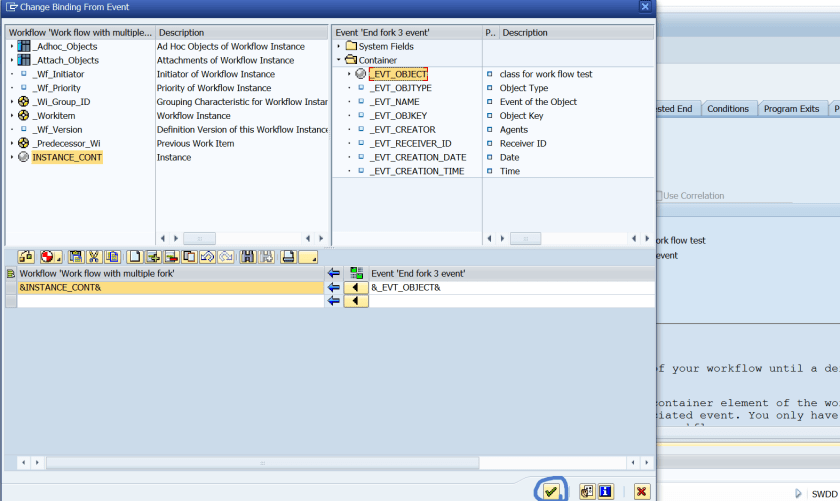Click the empty workflow binding field
The height and width of the screenshot is (501, 840).
point(170,301)
